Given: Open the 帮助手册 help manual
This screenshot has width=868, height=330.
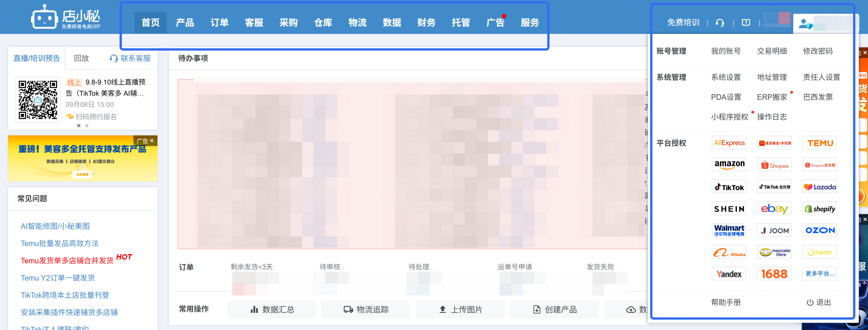Looking at the screenshot, I should pos(726,302).
